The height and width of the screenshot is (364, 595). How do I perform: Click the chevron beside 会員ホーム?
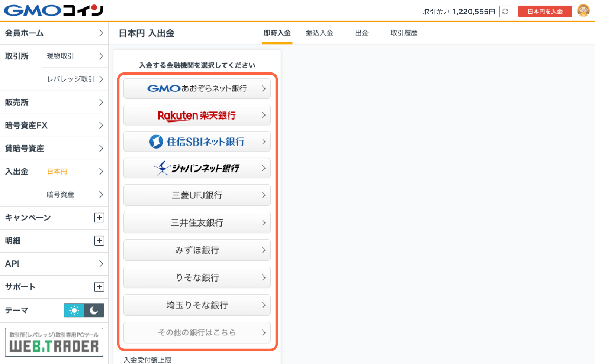pyautogui.click(x=101, y=33)
